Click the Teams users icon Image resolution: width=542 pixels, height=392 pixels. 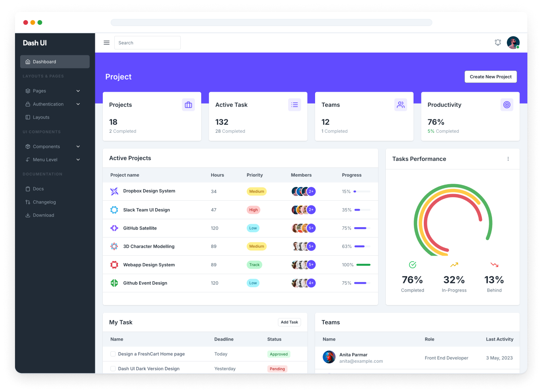[400, 105]
